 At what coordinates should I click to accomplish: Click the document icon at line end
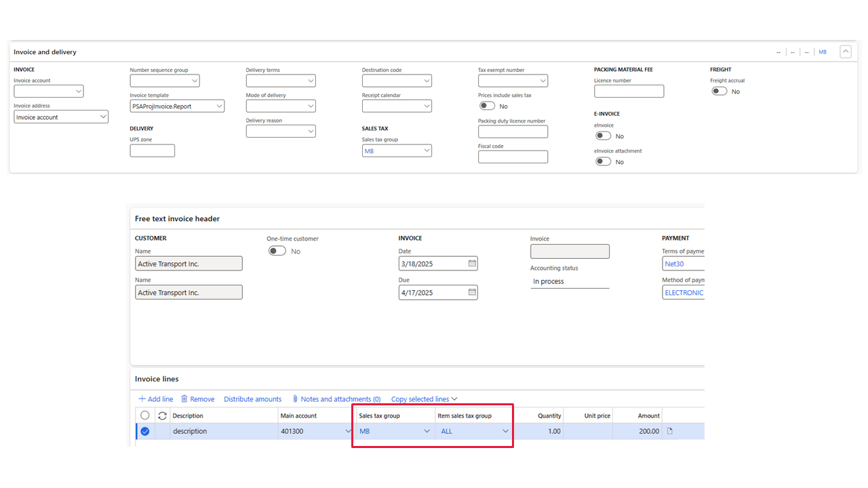click(x=670, y=431)
